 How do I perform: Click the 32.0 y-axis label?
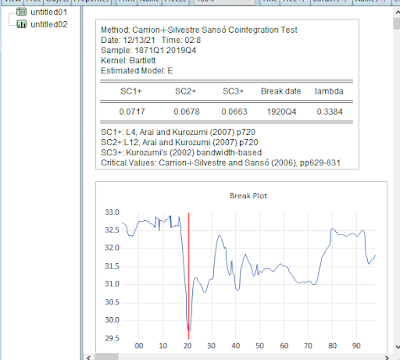point(112,248)
